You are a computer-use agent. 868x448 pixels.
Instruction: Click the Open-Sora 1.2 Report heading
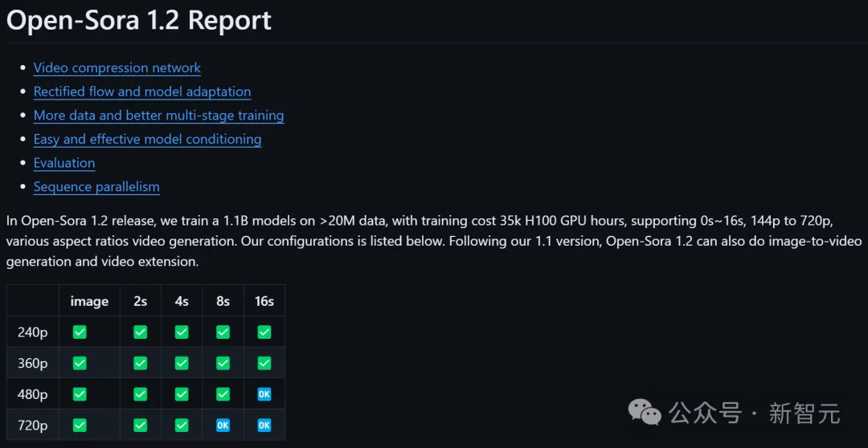139,20
